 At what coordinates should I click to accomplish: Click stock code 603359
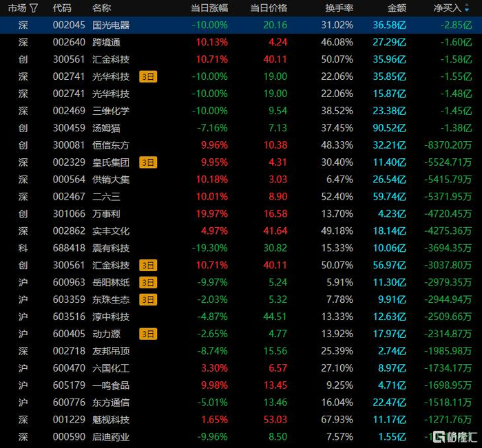(x=69, y=299)
